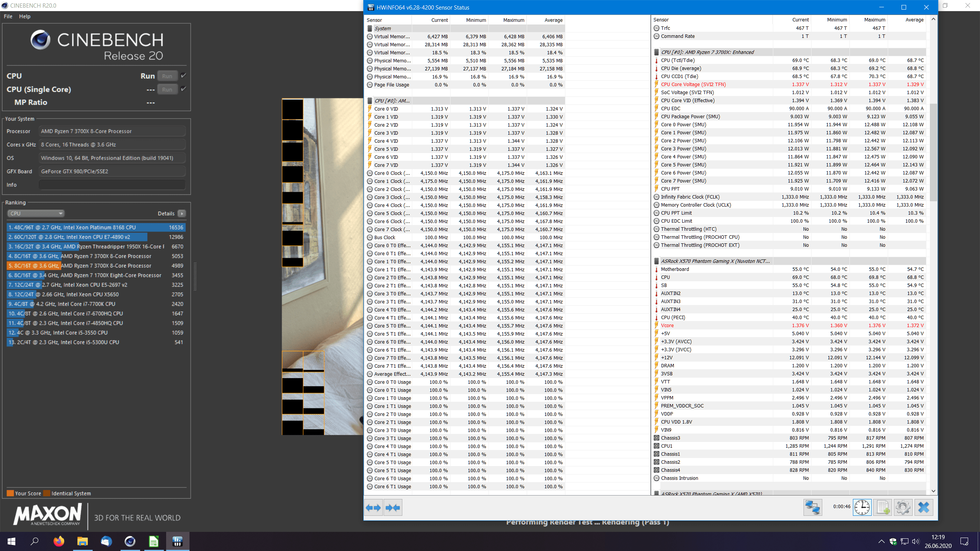Collapse CPU [#0]: AM... group in left pane
Viewport: 980px width, 551px height.
pos(465,101)
